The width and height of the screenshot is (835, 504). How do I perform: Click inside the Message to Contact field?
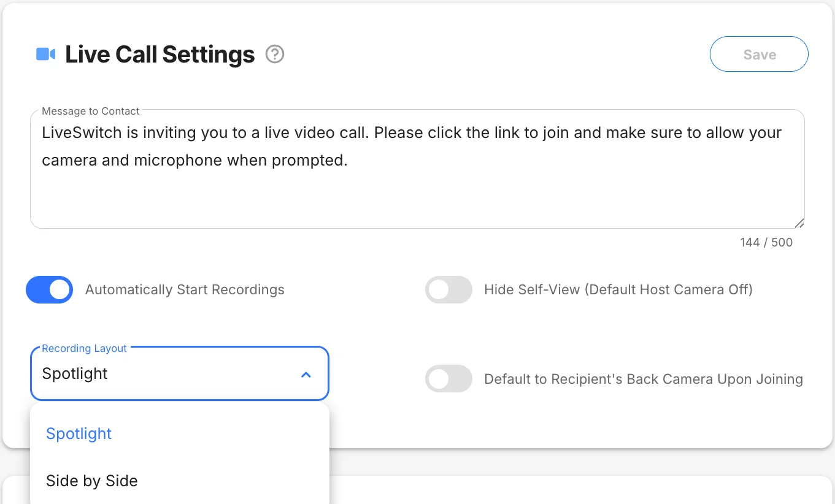pos(417,169)
